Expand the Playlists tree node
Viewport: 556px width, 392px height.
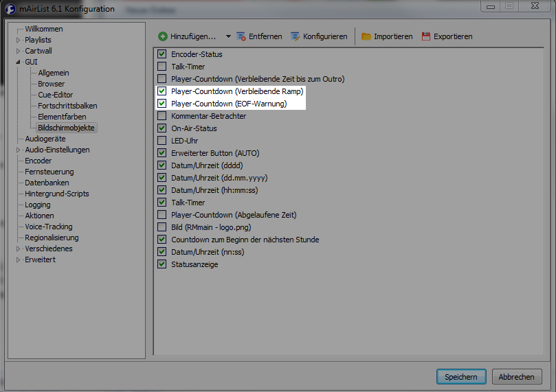(18, 40)
